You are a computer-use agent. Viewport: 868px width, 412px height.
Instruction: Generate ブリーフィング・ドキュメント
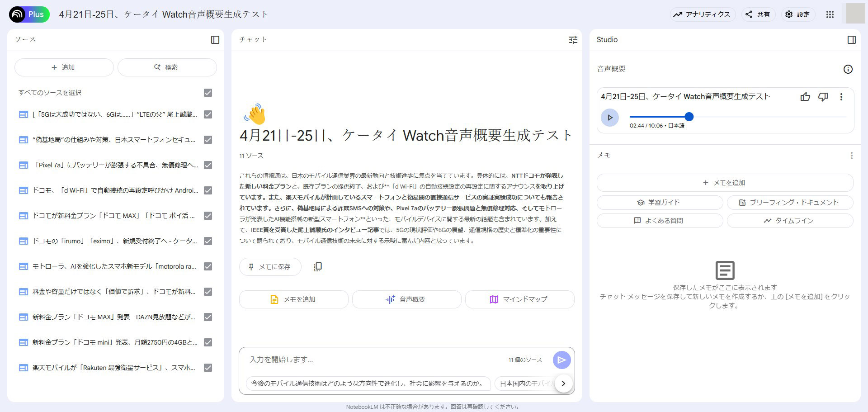pyautogui.click(x=790, y=203)
